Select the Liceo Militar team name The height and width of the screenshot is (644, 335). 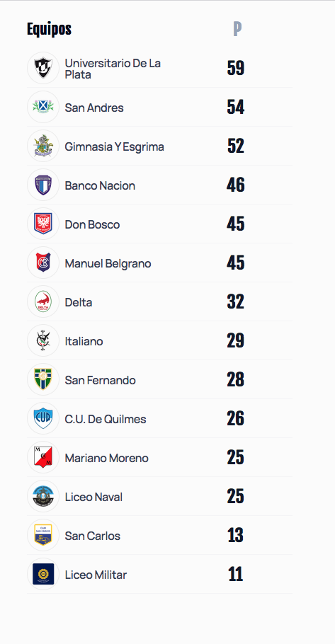tap(96, 575)
